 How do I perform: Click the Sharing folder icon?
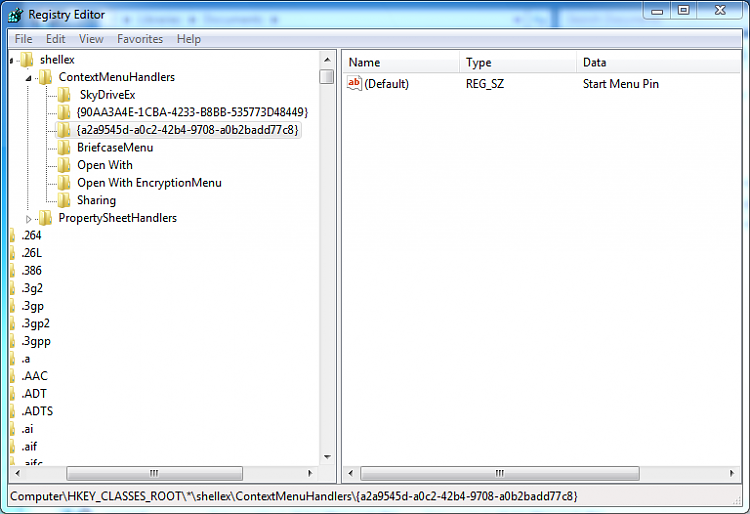[x=64, y=200]
